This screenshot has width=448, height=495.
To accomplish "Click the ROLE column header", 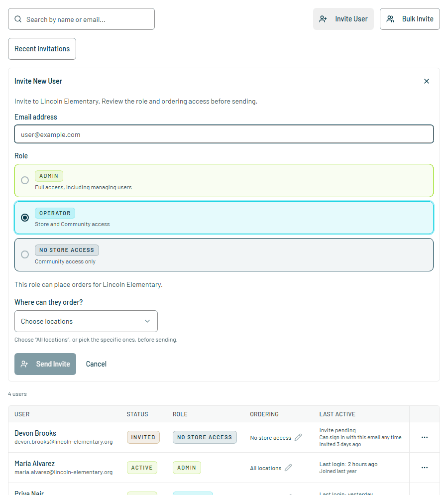I will [180, 414].
